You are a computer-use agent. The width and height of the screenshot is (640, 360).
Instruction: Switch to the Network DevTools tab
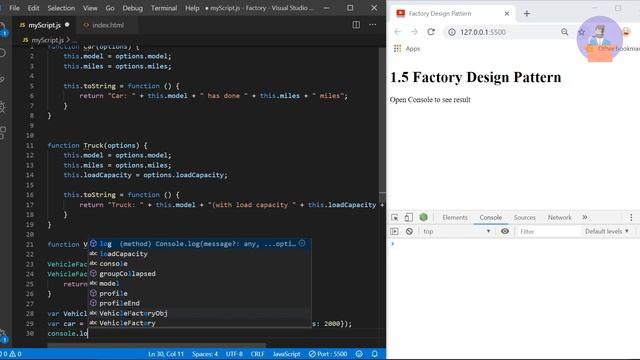(559, 217)
